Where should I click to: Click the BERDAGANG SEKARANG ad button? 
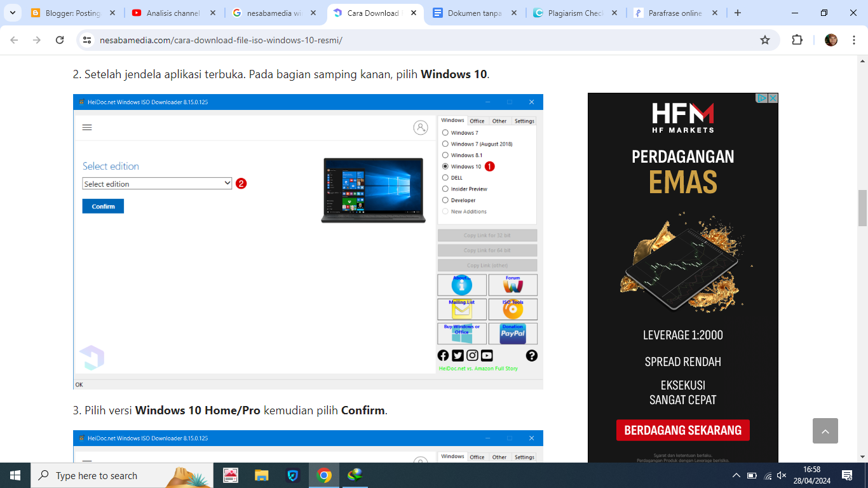pos(683,430)
